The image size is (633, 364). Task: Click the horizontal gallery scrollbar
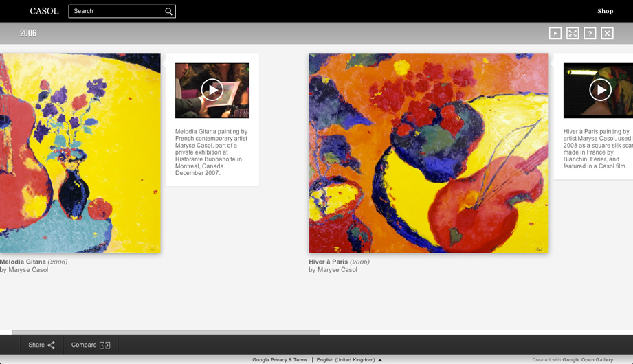(x=165, y=332)
